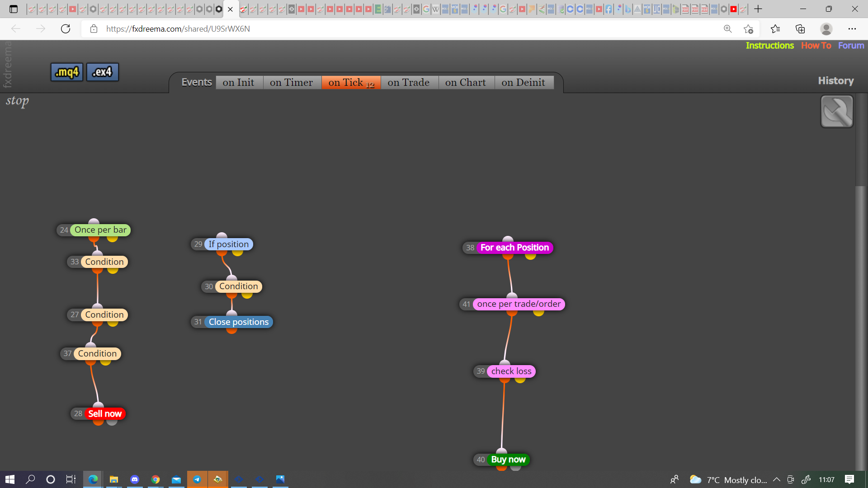Click the wrench settings icon

coord(837,112)
